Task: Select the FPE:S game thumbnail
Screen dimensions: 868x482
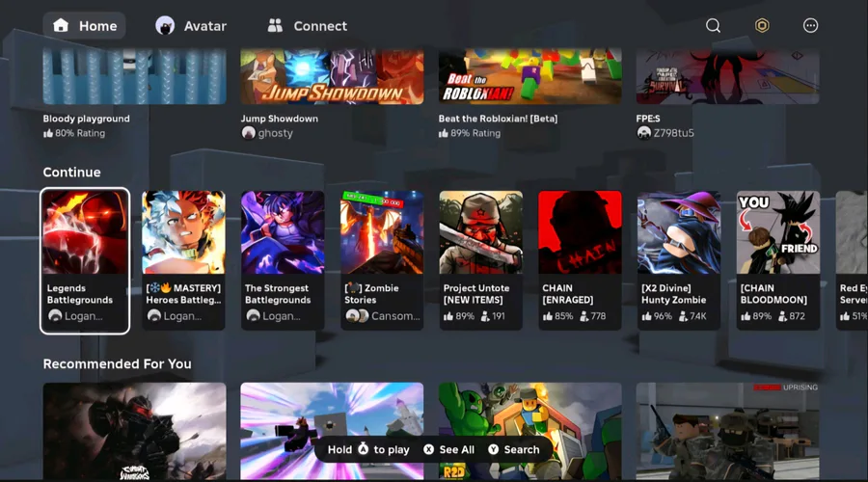Action: [x=728, y=76]
